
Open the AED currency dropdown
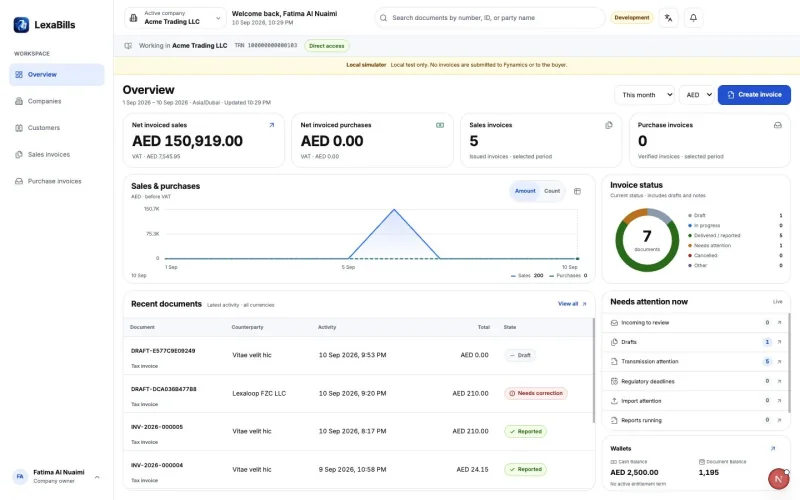pyautogui.click(x=697, y=95)
